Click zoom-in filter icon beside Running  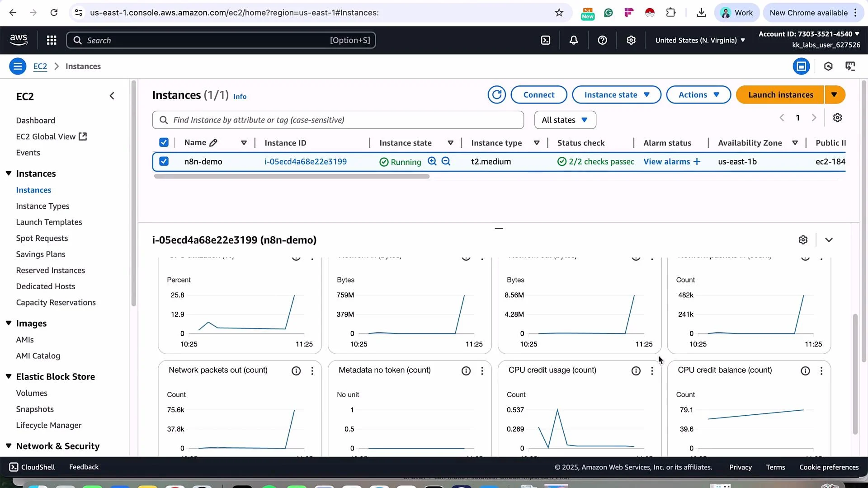tap(432, 161)
